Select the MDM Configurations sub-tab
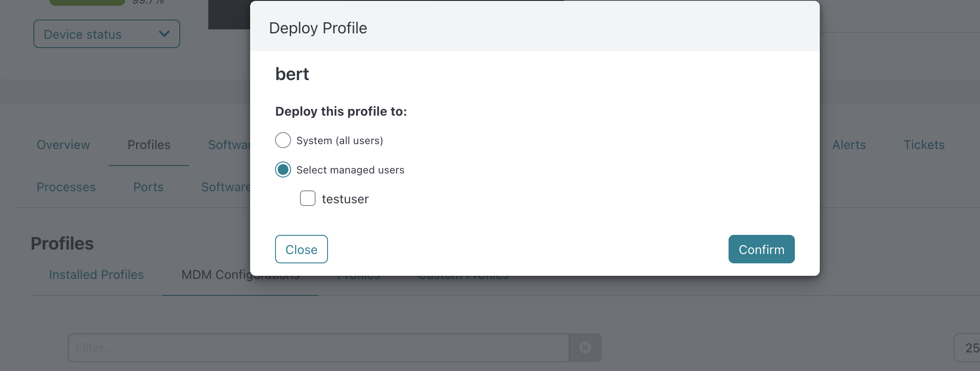 [x=240, y=274]
